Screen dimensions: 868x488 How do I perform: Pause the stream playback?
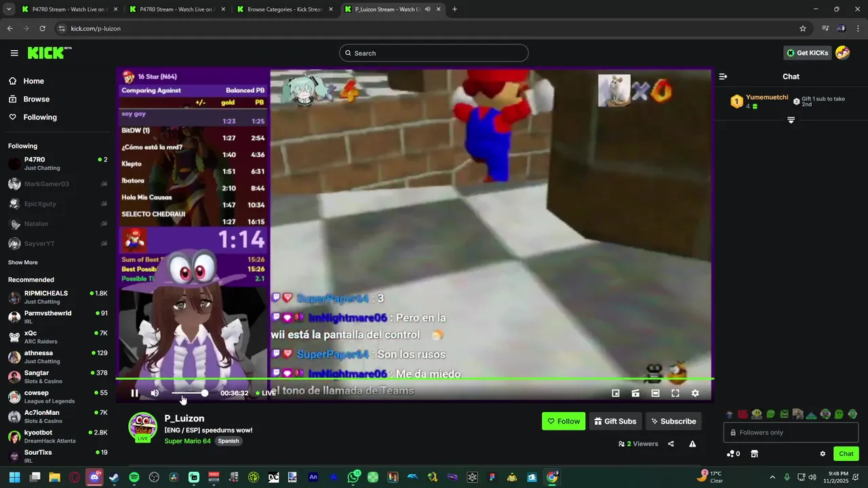click(x=134, y=393)
